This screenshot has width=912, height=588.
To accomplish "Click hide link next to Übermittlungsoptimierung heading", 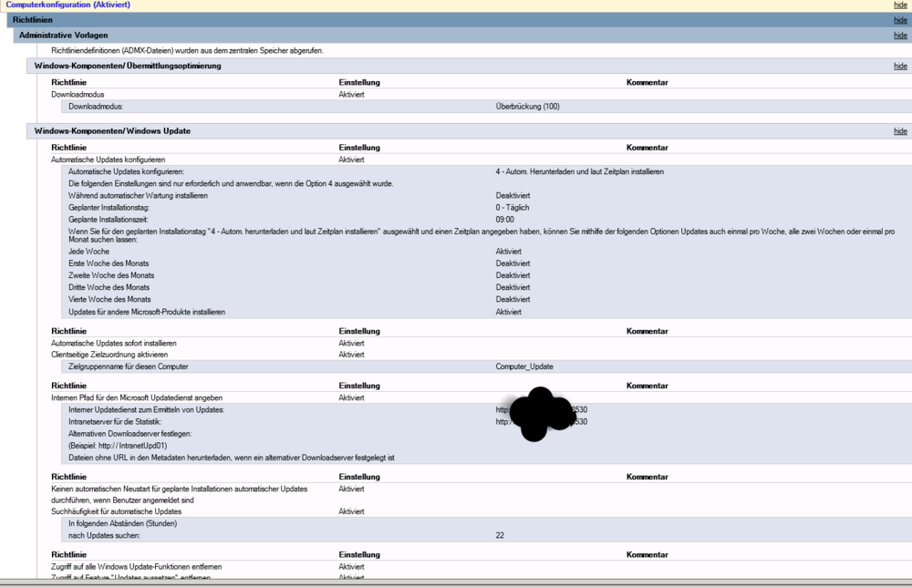I will 900,66.
